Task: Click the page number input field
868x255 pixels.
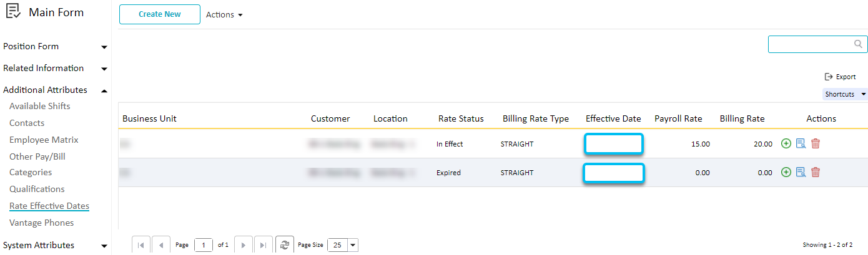Action: coord(204,245)
